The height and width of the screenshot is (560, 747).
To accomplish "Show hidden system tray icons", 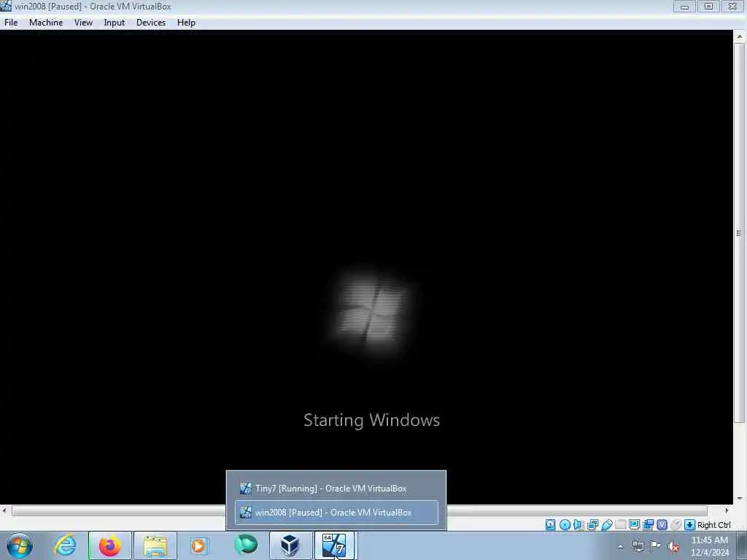I will (x=620, y=547).
